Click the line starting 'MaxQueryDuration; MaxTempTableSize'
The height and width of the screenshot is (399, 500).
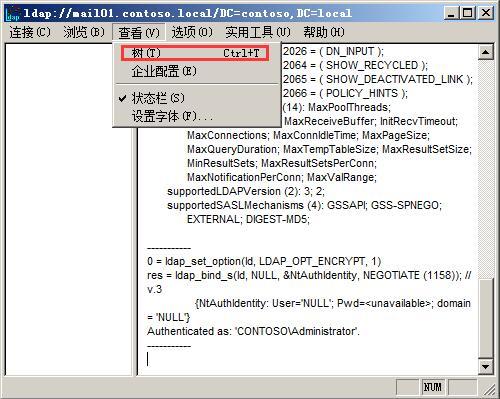329,149
